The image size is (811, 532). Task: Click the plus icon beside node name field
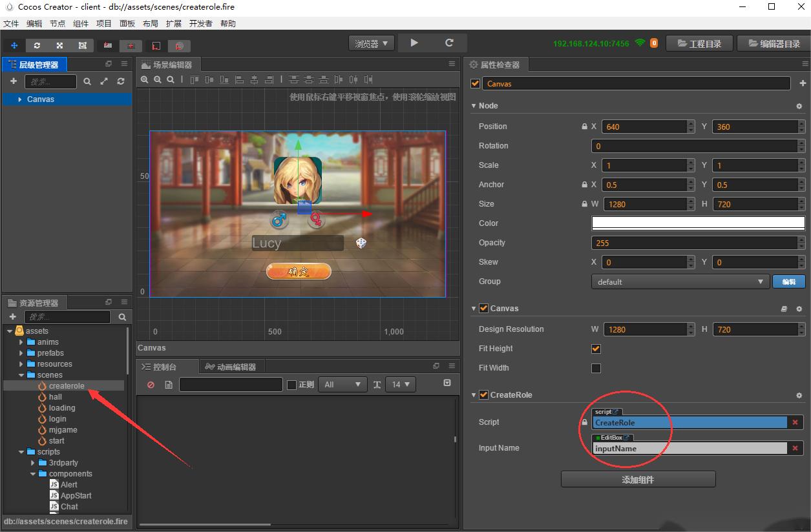803,83
